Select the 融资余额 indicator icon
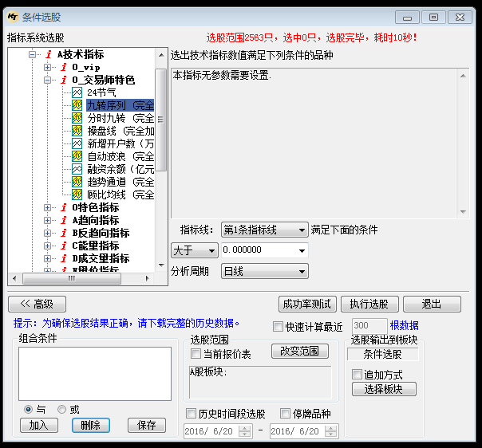Image resolution: width=482 pixels, height=448 pixels. pyautogui.click(x=77, y=170)
